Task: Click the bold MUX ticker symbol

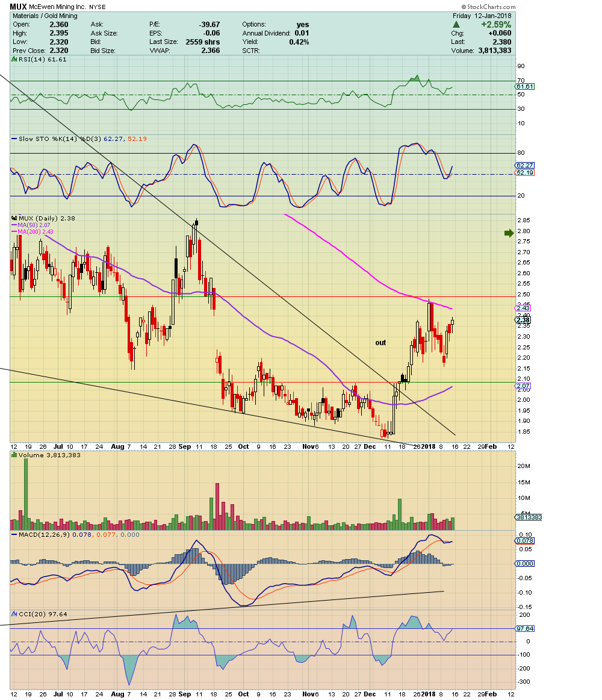Action: 18,7
